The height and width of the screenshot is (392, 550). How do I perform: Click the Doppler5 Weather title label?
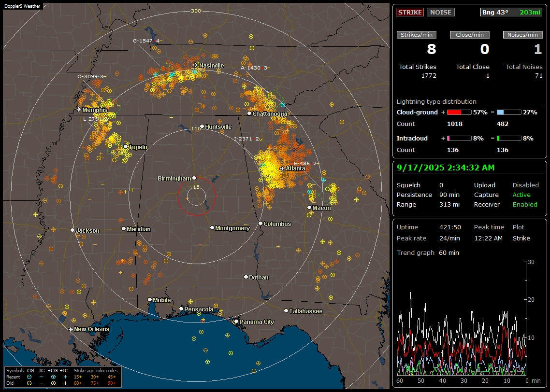click(22, 6)
